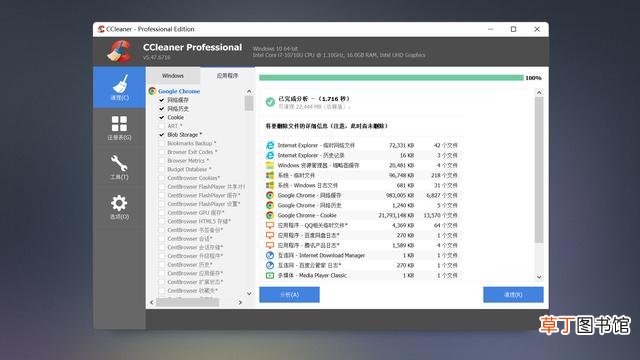
Task: Click the 72,331 KB size value
Action: (x=401, y=145)
